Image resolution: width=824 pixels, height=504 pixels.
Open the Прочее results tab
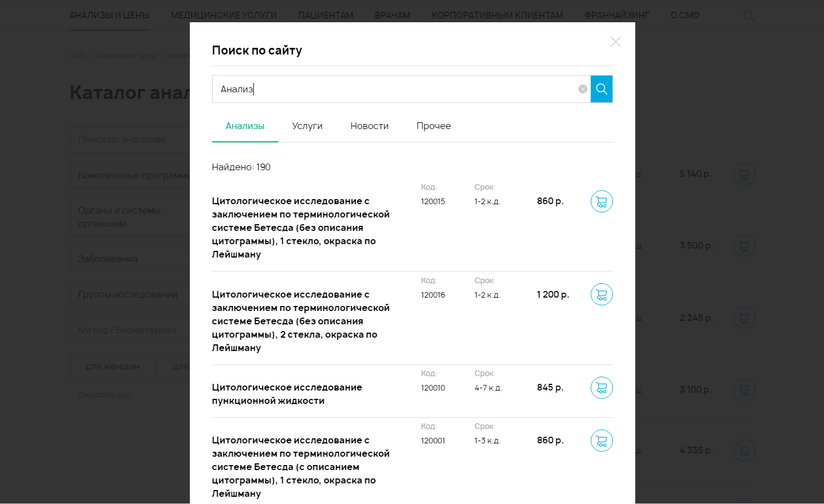(x=433, y=126)
